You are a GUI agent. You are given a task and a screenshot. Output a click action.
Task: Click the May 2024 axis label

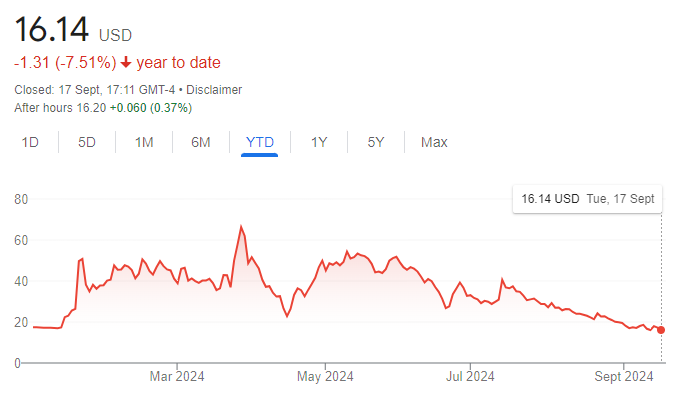tap(325, 377)
